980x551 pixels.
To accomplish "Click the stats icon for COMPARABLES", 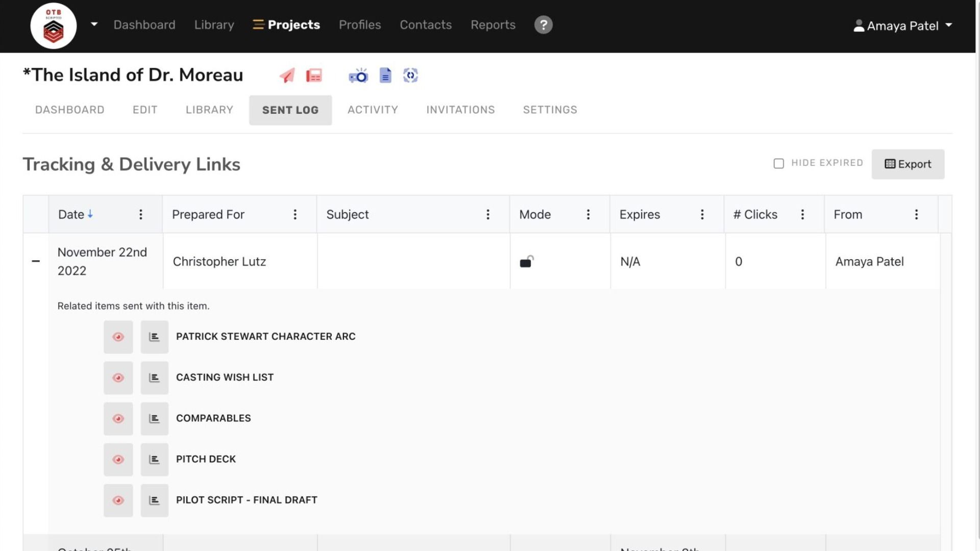I will 154,418.
